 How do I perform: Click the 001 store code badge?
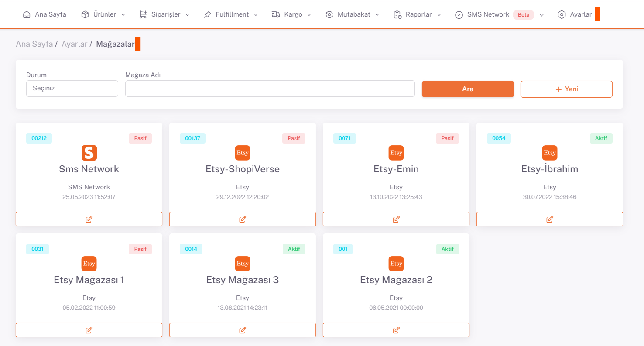pos(343,249)
